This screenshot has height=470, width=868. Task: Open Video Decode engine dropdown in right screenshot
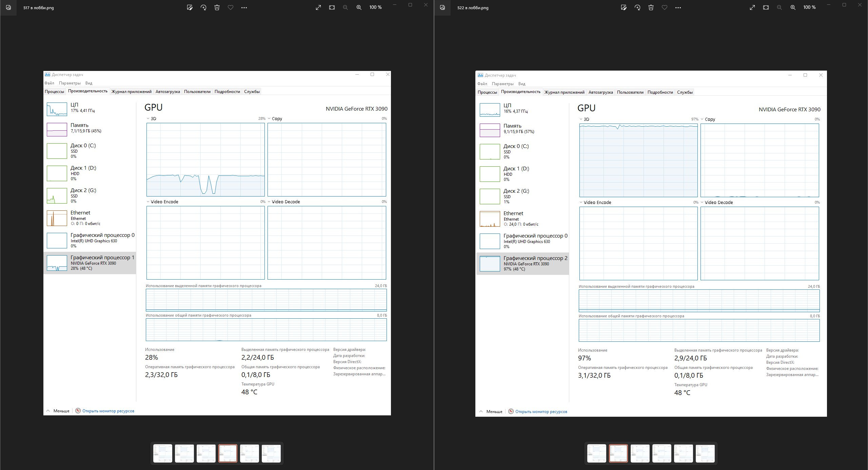702,202
